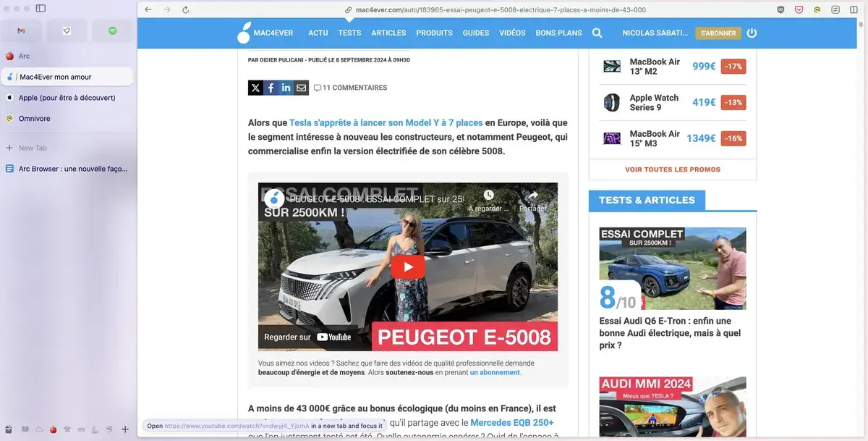Select BONS PLANS in the site menu
The image size is (868, 441).
point(558,33)
